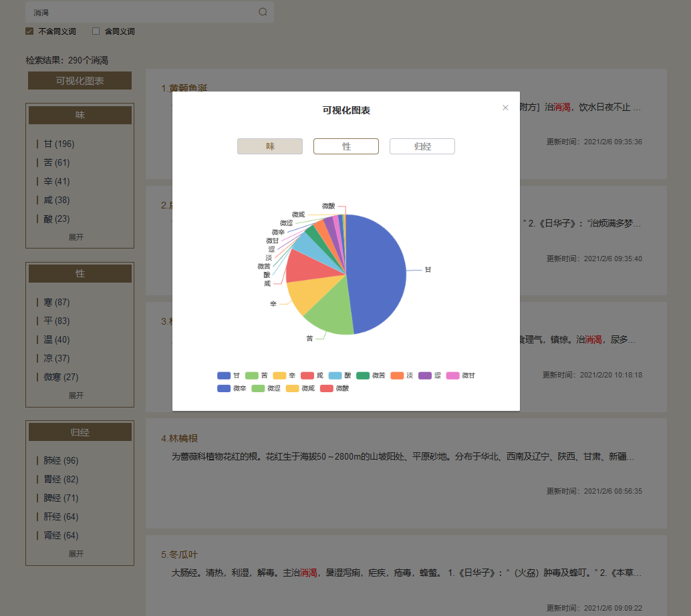Switch to the 归经 chart tab
This screenshot has width=691, height=616.
422,146
